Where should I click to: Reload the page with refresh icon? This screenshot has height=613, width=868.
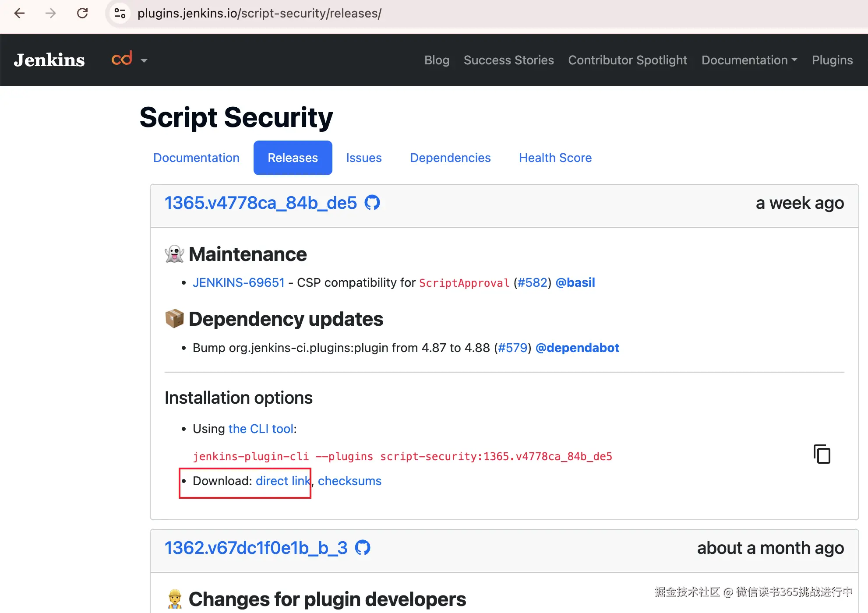tap(82, 13)
